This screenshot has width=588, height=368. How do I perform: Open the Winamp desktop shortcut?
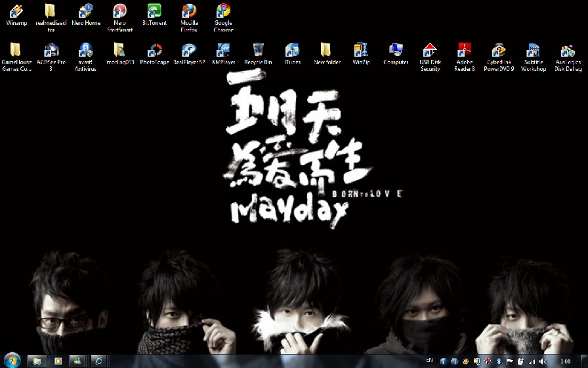pos(16,15)
